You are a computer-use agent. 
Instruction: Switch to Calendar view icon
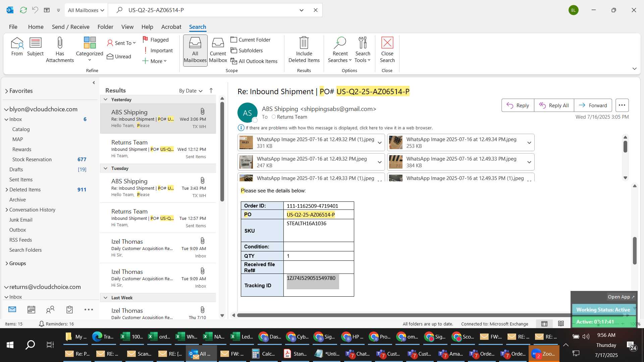(x=31, y=309)
